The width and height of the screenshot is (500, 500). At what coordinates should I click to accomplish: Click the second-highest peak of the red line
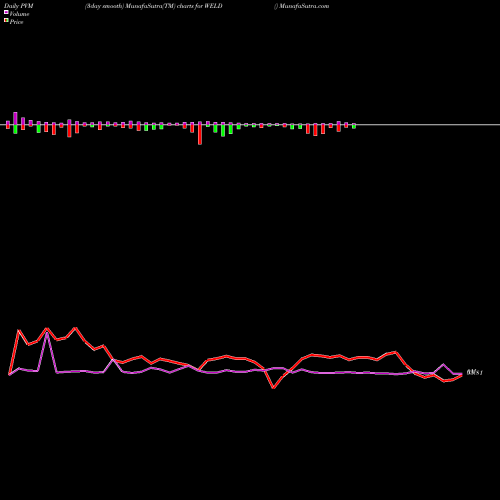47,328
